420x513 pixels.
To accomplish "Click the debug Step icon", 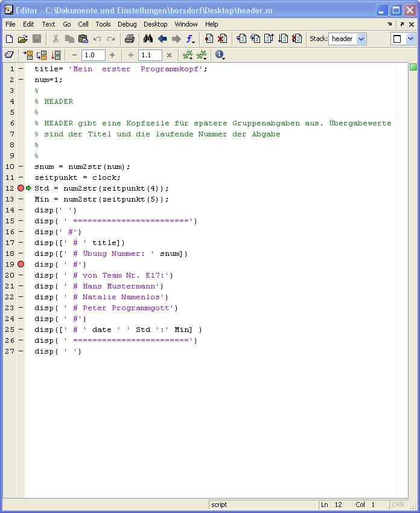I will [241, 39].
